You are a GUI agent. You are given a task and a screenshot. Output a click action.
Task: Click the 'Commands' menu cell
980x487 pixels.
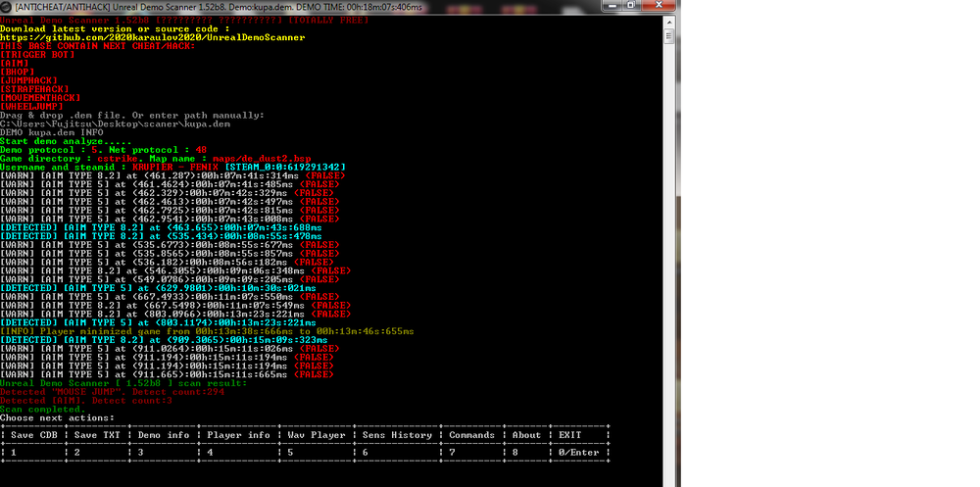click(471, 435)
